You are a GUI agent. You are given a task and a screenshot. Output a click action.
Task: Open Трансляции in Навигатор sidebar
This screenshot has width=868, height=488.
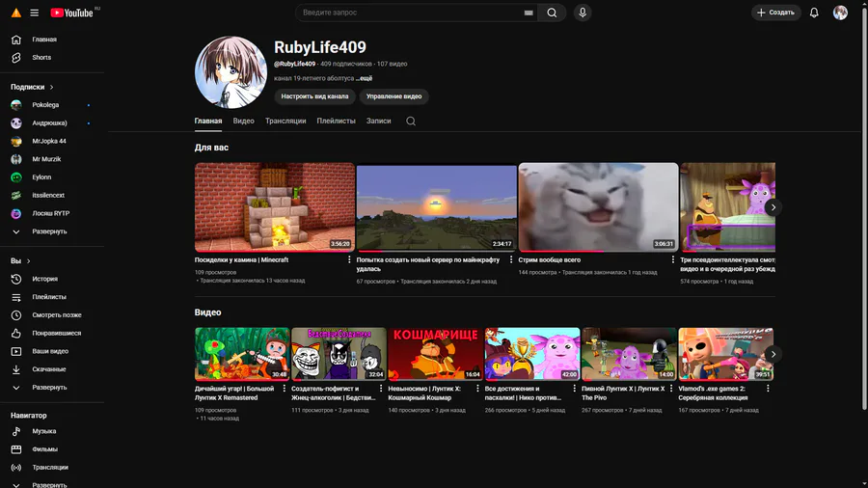click(x=52, y=468)
